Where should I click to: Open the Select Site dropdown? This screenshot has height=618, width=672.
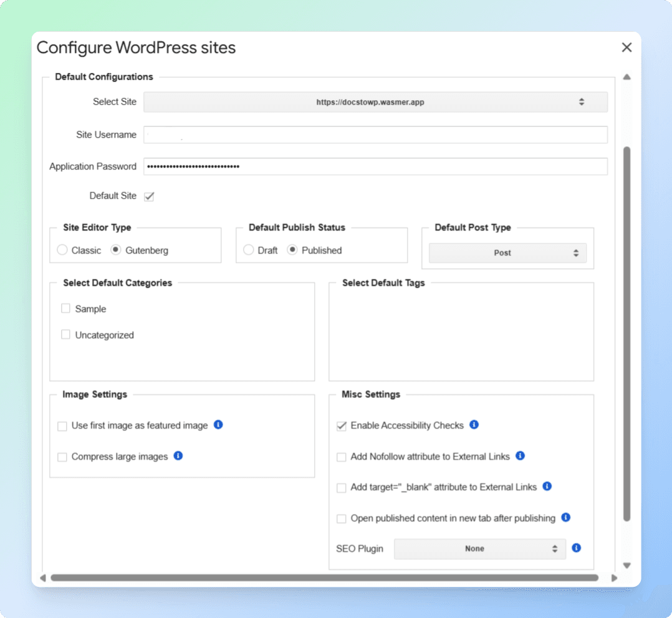[x=375, y=102]
